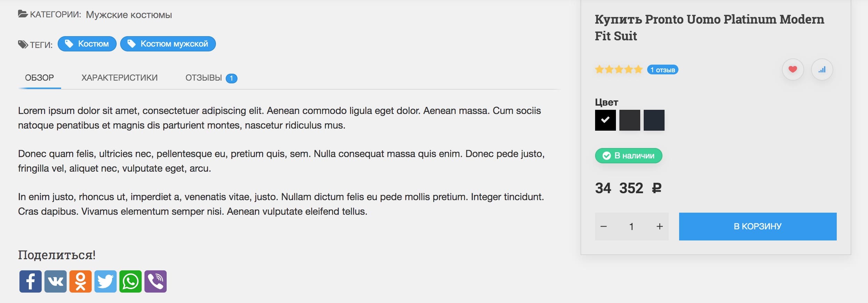
Task: Click the quantity input field
Action: [632, 227]
